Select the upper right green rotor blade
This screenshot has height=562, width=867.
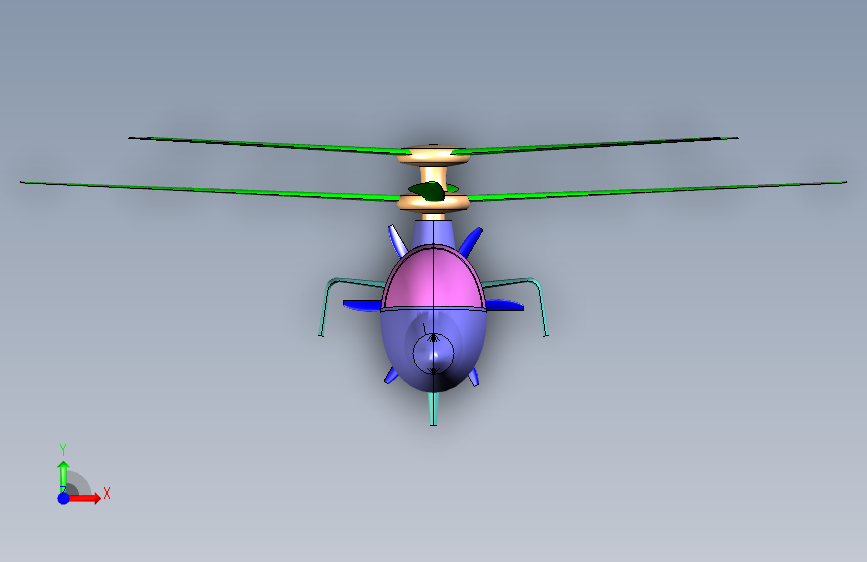click(597, 144)
